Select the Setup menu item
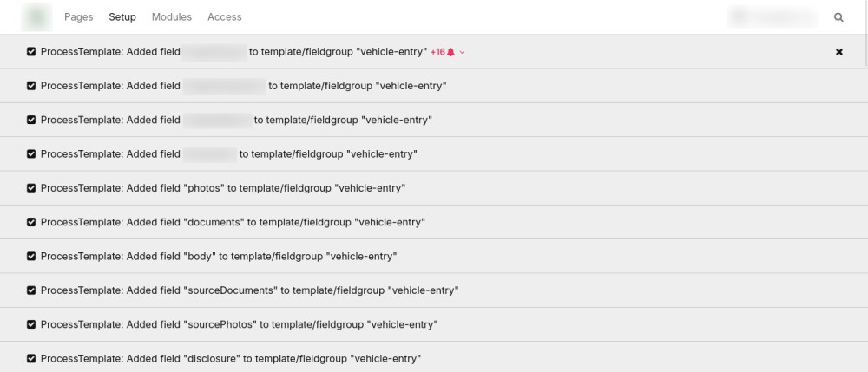This screenshot has height=372, width=868. pyautogui.click(x=122, y=16)
